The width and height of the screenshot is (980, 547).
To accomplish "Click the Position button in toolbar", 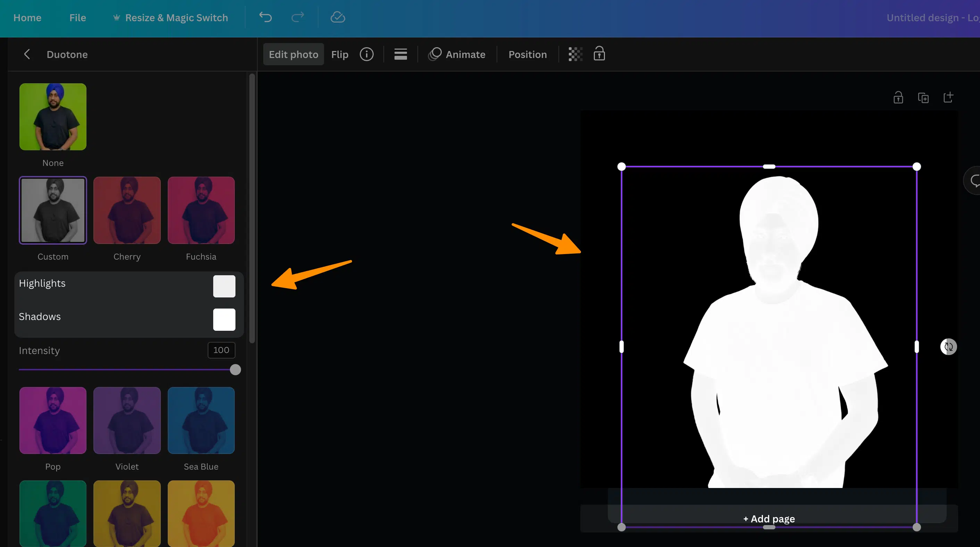I will [x=527, y=54].
